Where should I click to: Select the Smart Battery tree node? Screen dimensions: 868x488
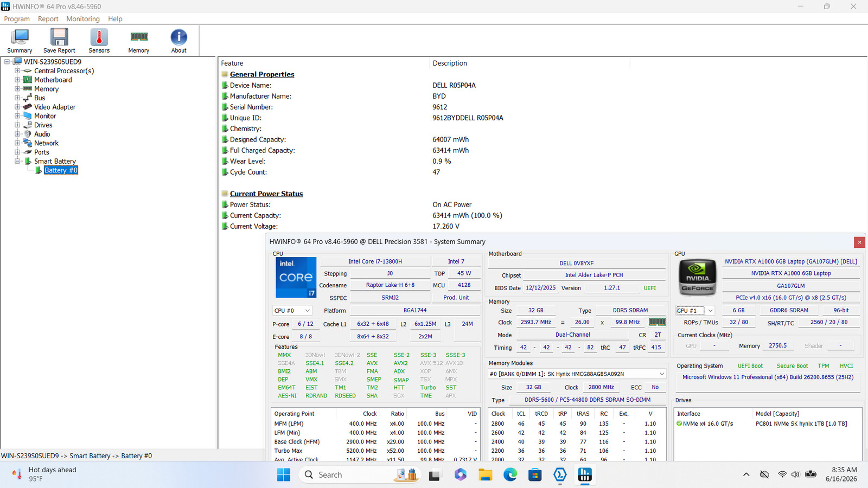tap(55, 161)
